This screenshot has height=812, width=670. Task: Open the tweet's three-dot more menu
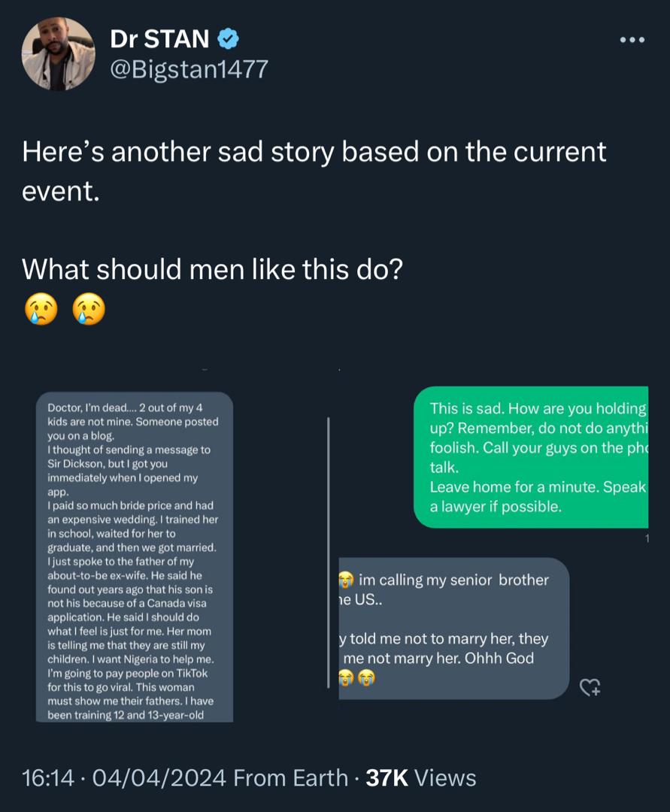point(630,40)
